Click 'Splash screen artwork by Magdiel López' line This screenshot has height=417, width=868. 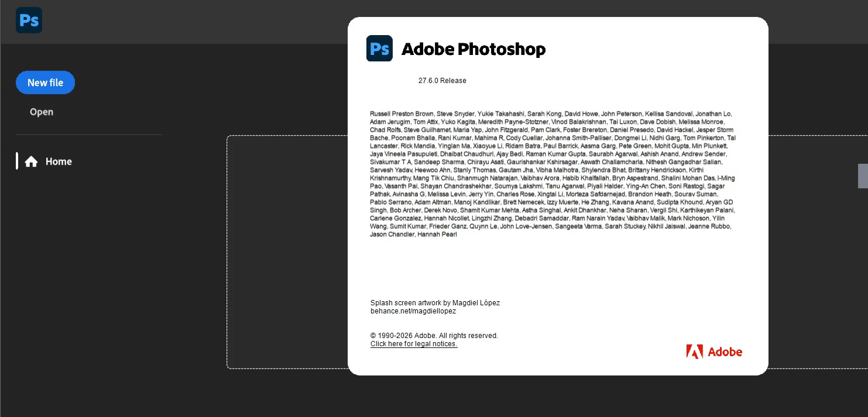tap(435, 303)
